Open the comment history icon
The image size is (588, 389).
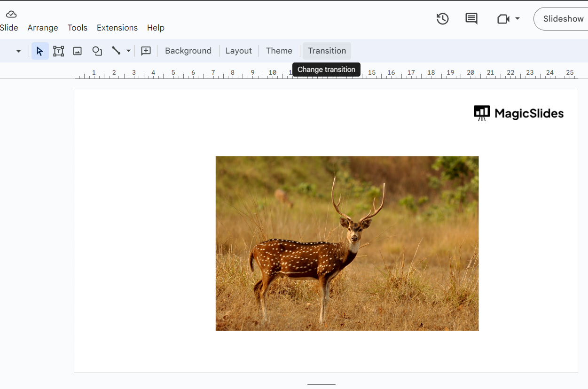[471, 19]
